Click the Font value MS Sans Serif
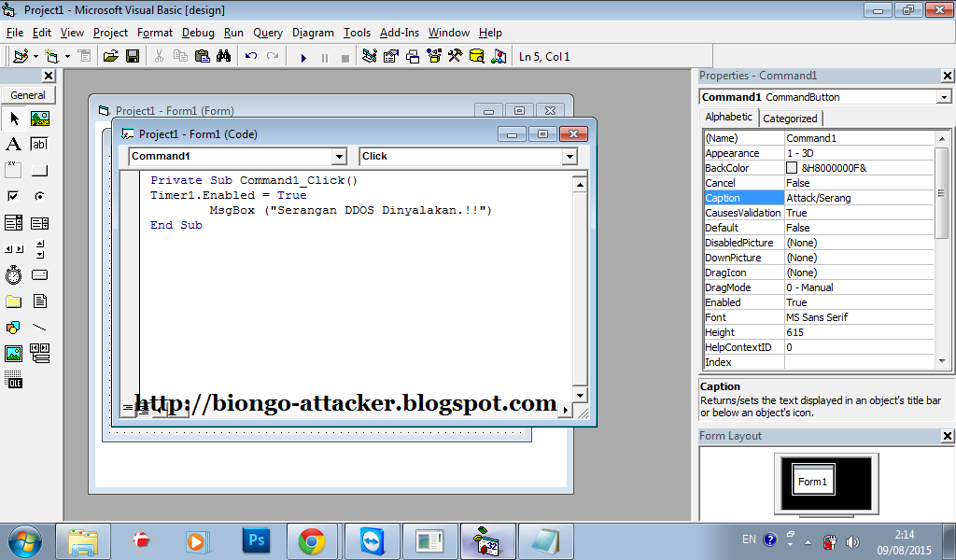 [817, 317]
